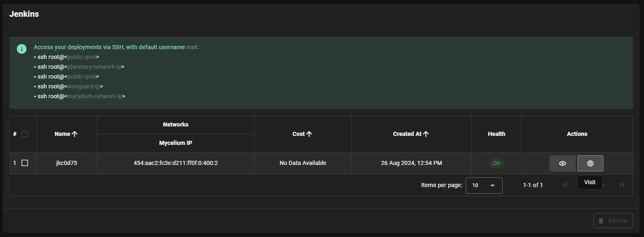Click the 26 Aug 2024 created date cell

[411, 163]
